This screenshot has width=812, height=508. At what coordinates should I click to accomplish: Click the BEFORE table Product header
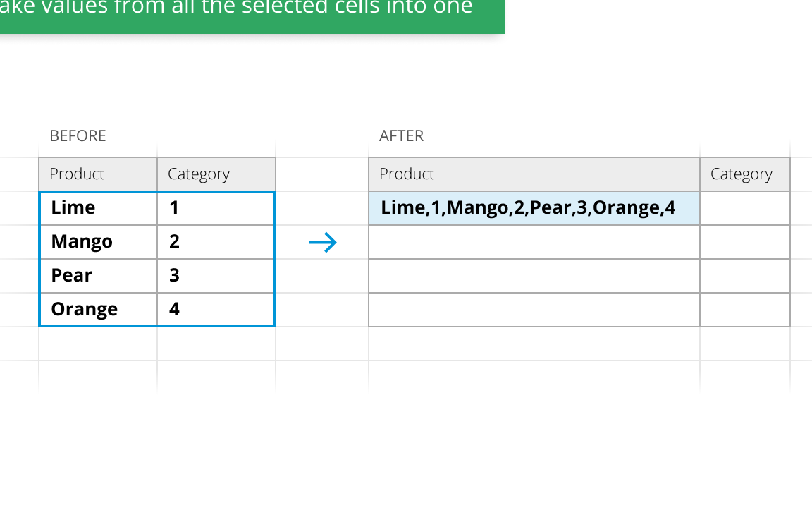coord(98,174)
